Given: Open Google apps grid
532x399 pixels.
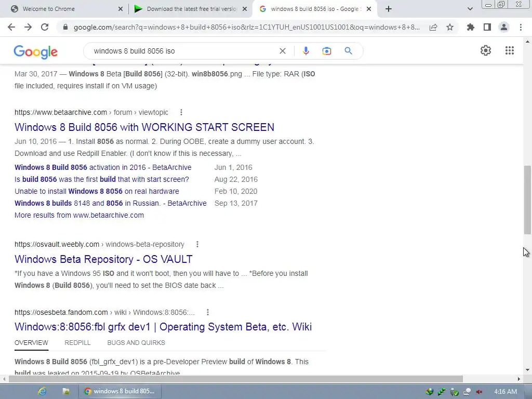Looking at the screenshot, I should pyautogui.click(x=510, y=50).
